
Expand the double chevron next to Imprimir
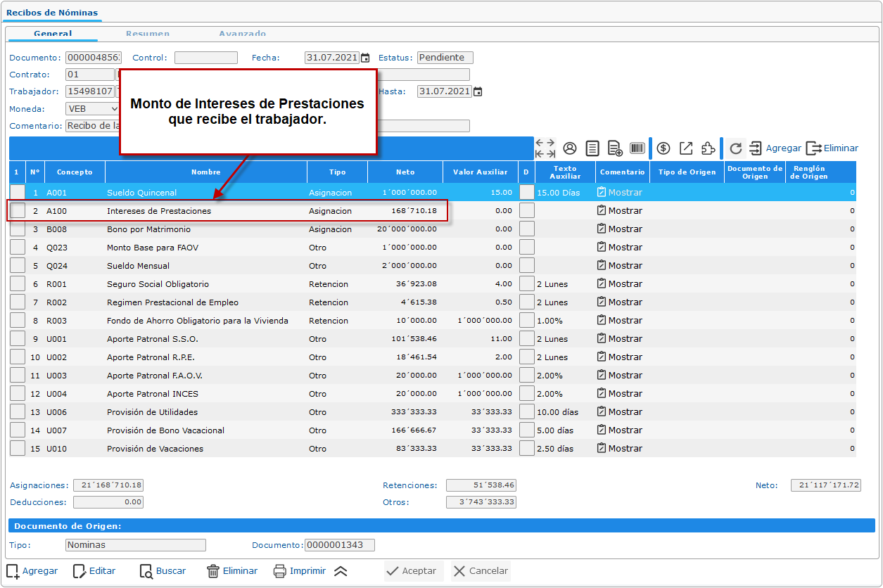click(x=341, y=571)
